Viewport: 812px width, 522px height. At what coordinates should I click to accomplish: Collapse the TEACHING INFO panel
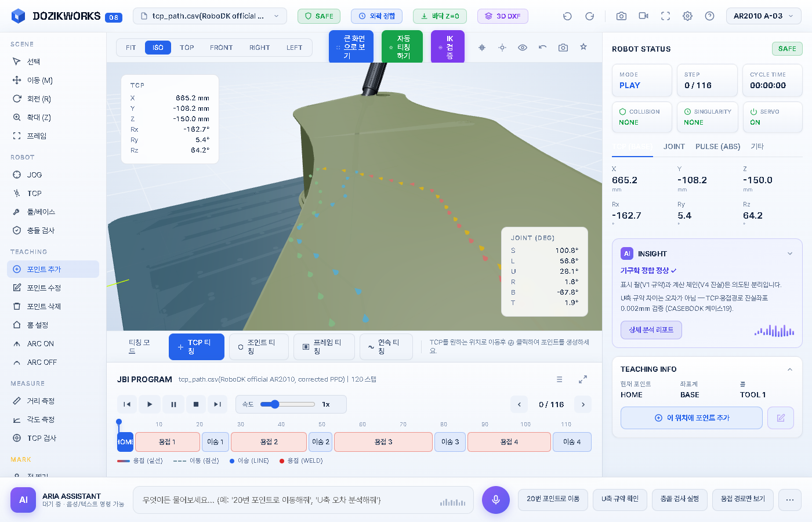tap(790, 369)
